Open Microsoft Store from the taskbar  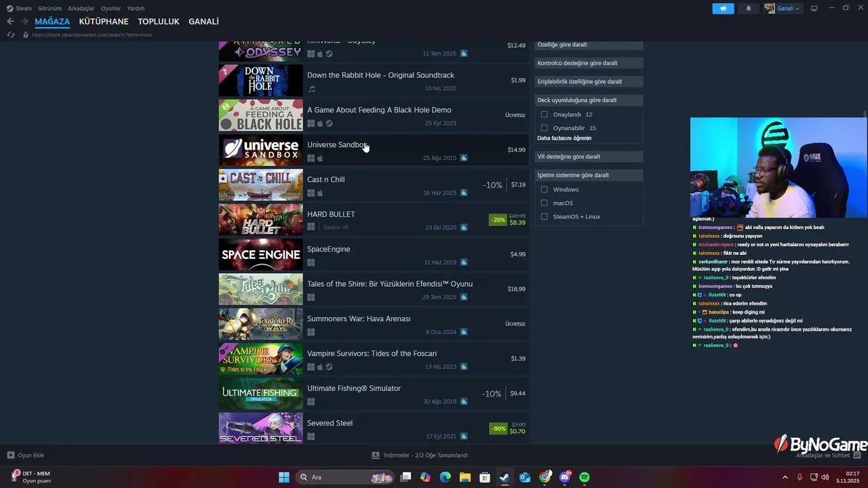coord(485,477)
